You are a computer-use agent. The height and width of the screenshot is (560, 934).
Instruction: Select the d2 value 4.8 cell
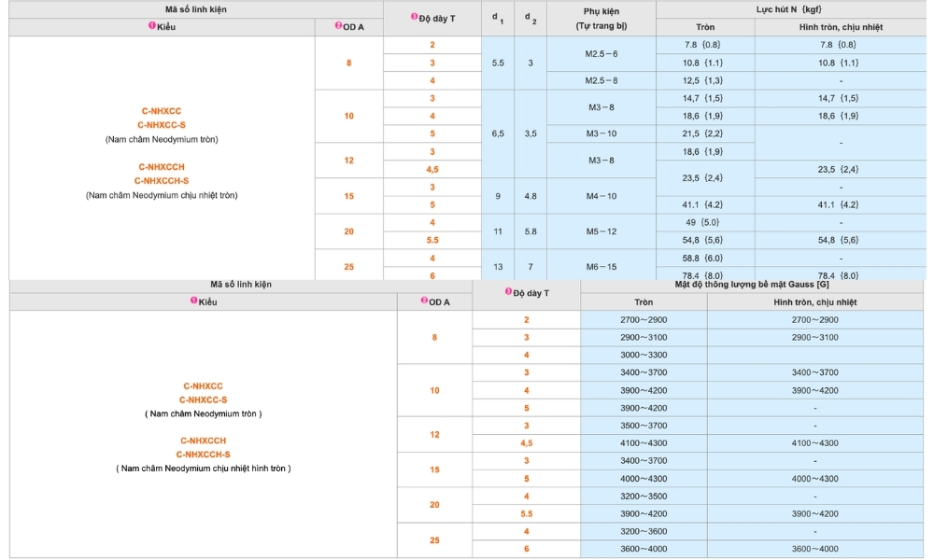(530, 196)
